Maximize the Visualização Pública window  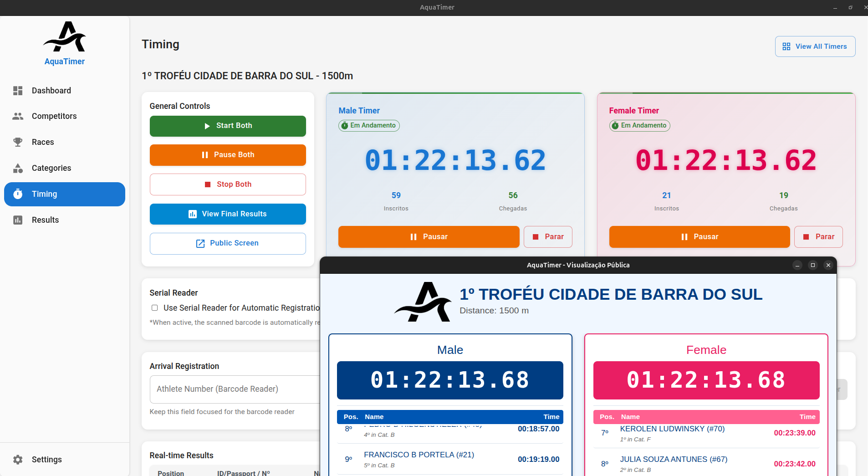pos(812,265)
